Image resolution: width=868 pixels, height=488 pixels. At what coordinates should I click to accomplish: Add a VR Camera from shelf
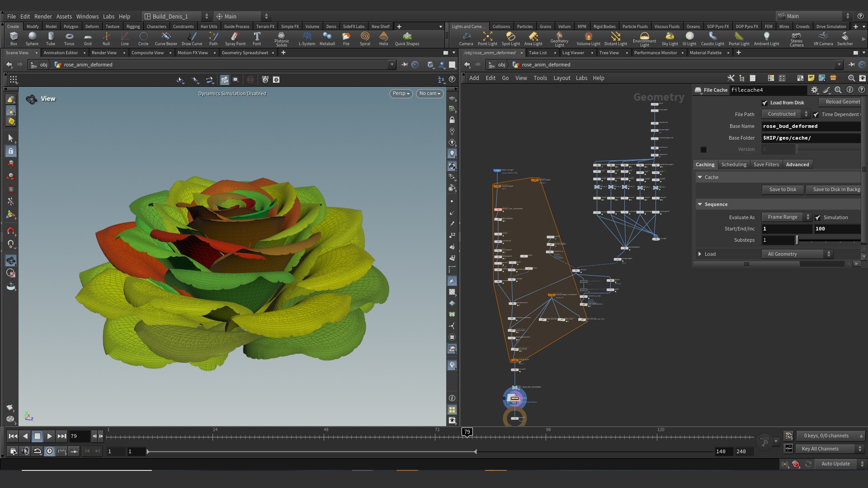[x=823, y=38]
